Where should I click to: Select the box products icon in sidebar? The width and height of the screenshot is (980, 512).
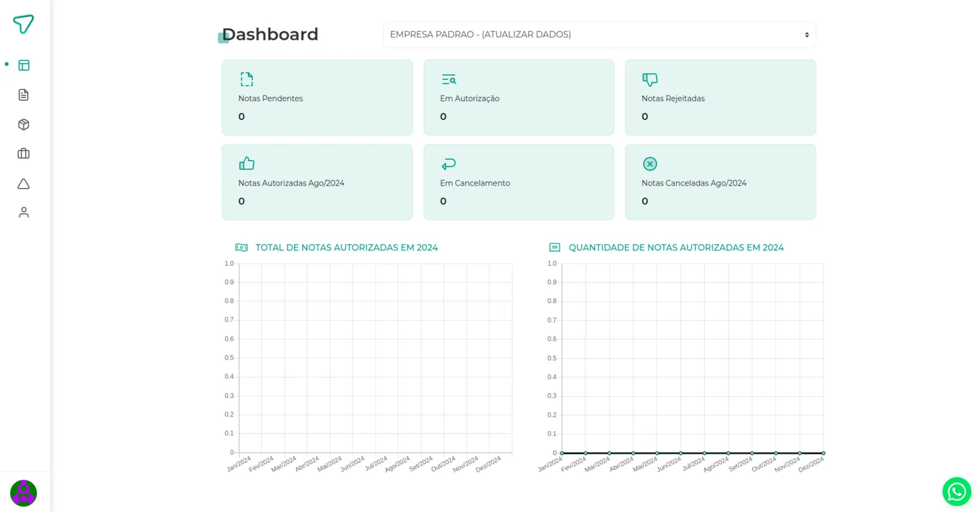pos(24,124)
